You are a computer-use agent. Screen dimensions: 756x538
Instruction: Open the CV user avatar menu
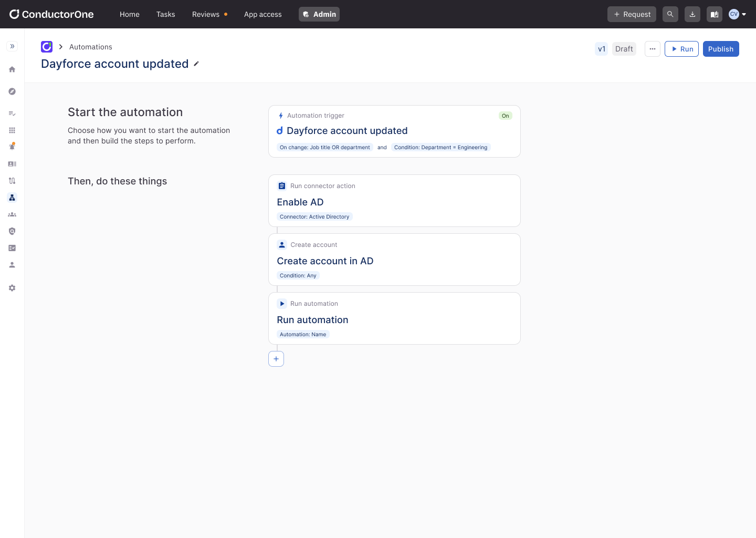click(737, 14)
